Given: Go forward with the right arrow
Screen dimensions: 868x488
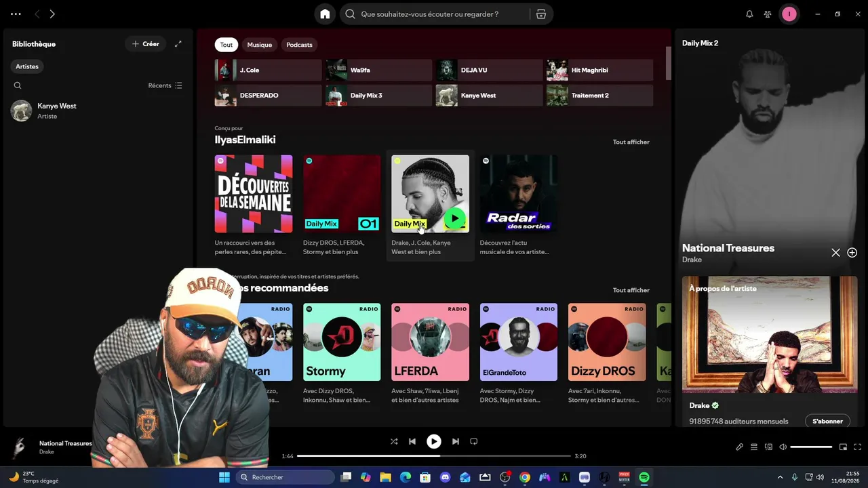Looking at the screenshot, I should pyautogui.click(x=52, y=14).
